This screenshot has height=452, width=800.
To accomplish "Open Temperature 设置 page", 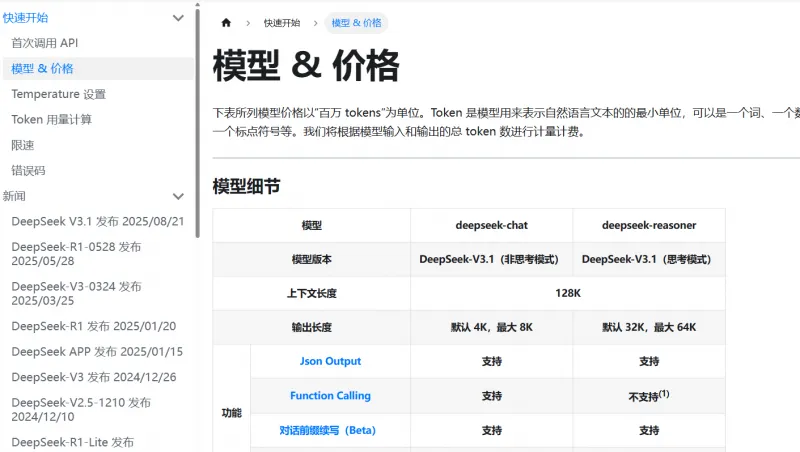I will tap(58, 94).
